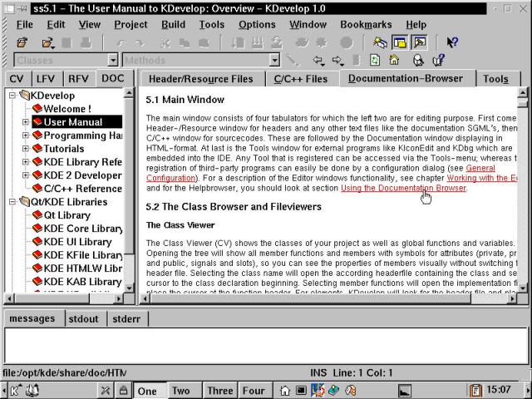Click the browser Back arrow icon
532x399 pixels.
(318, 61)
